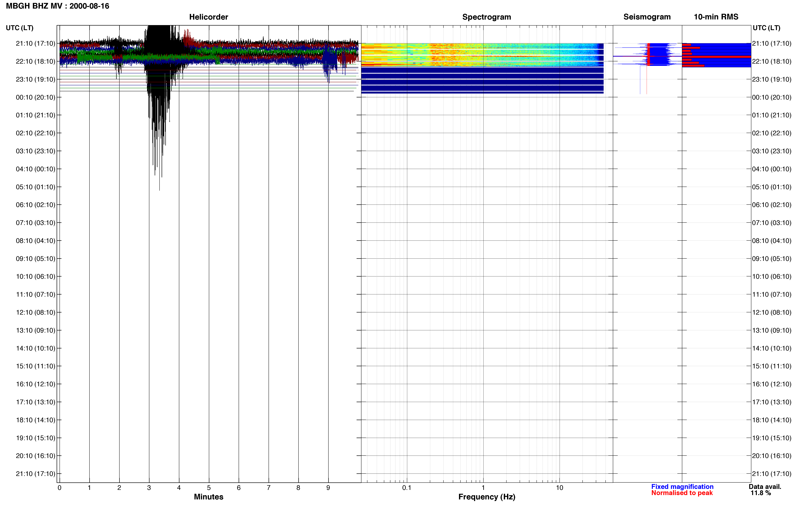Click left time label '19:10 (15:10)'

[36, 438]
